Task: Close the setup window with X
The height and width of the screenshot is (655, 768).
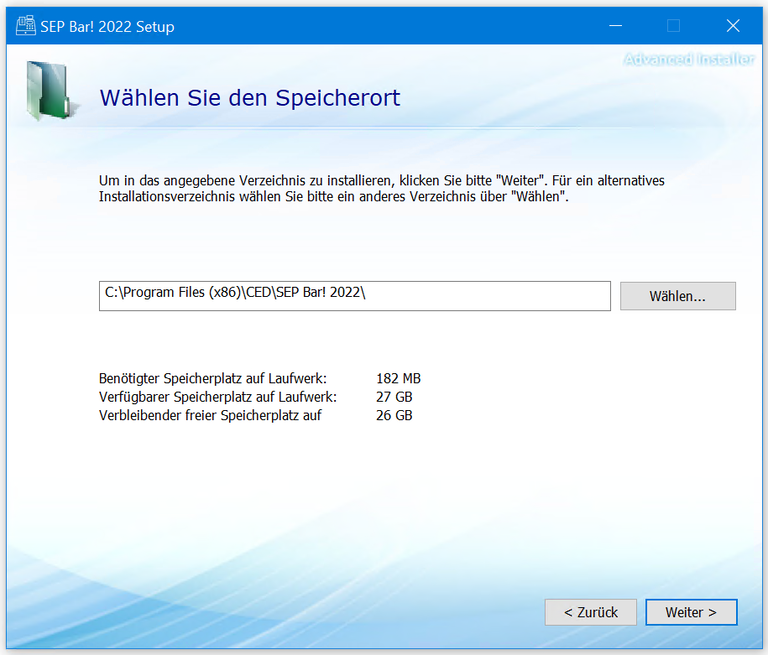Action: (x=733, y=25)
